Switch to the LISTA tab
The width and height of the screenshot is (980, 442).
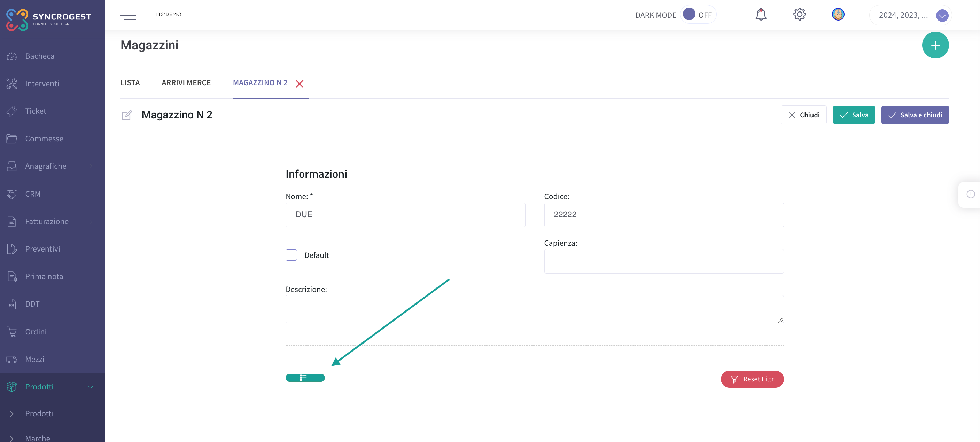[x=131, y=82]
